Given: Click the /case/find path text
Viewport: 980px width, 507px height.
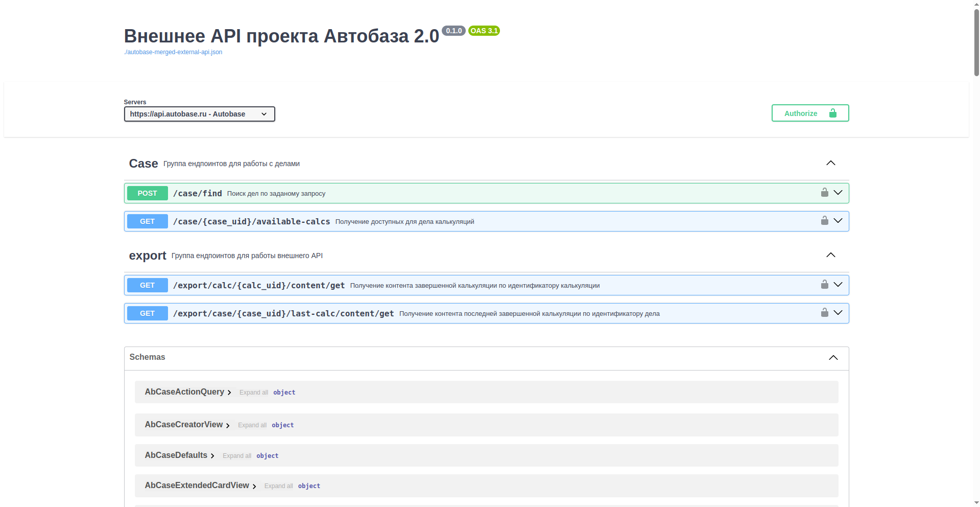Looking at the screenshot, I should pos(198,193).
